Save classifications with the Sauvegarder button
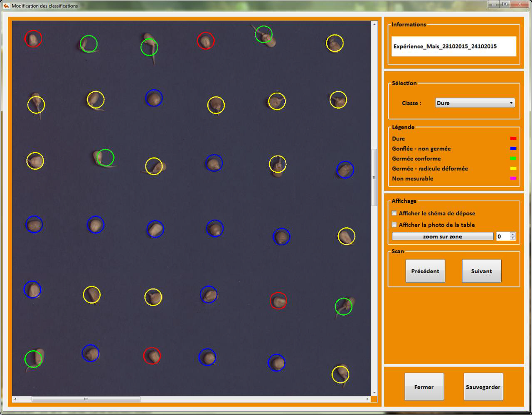The image size is (532, 415). (x=483, y=387)
